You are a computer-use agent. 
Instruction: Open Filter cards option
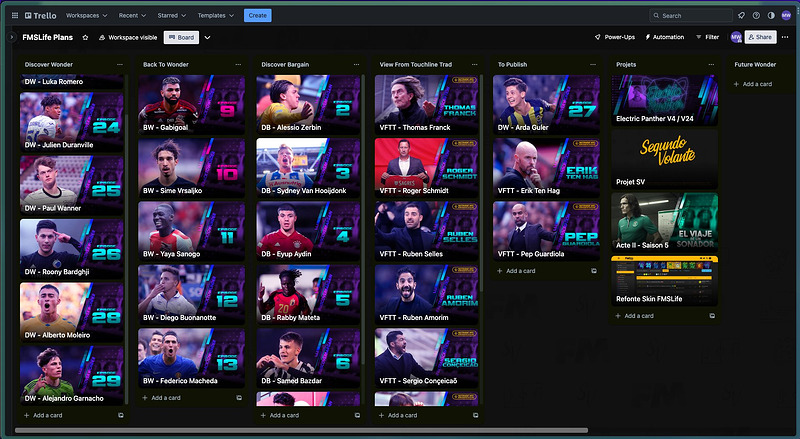pyautogui.click(x=708, y=37)
